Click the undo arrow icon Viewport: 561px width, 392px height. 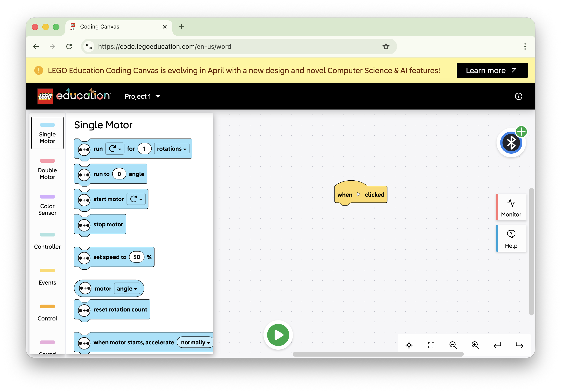tap(497, 345)
